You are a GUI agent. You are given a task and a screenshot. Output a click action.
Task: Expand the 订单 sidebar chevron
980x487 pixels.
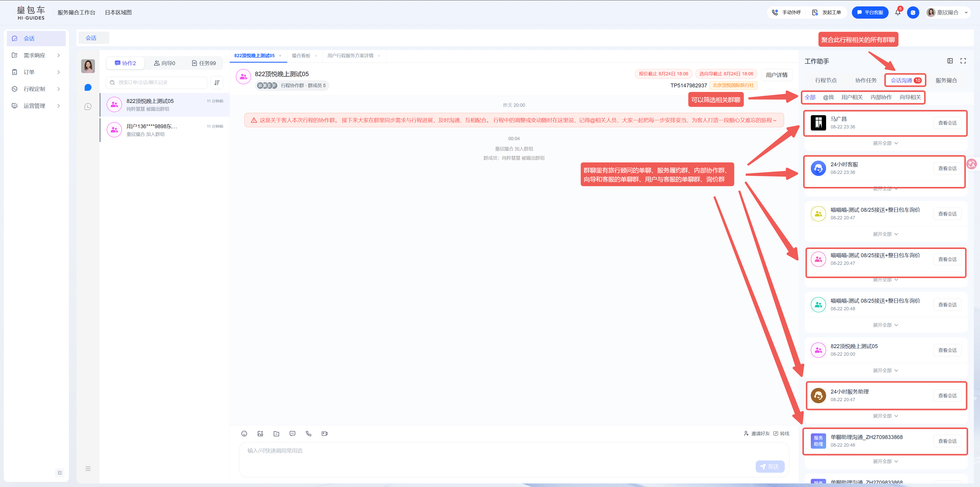(59, 72)
